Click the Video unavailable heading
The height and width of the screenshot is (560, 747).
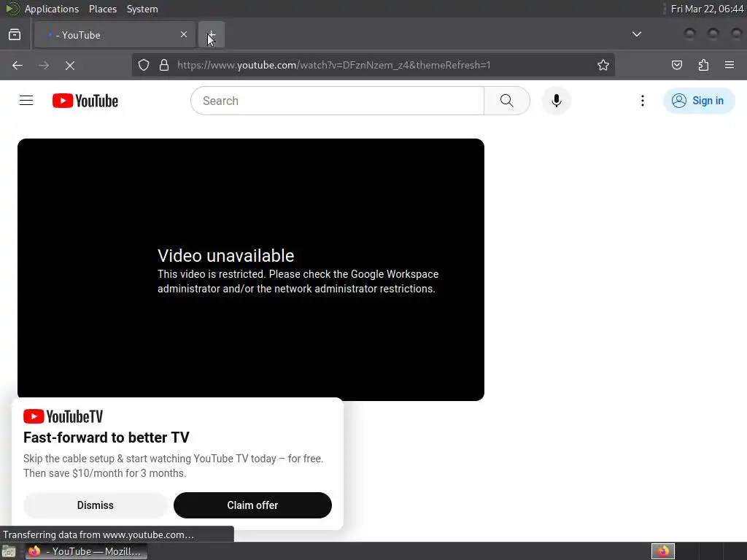click(x=226, y=256)
